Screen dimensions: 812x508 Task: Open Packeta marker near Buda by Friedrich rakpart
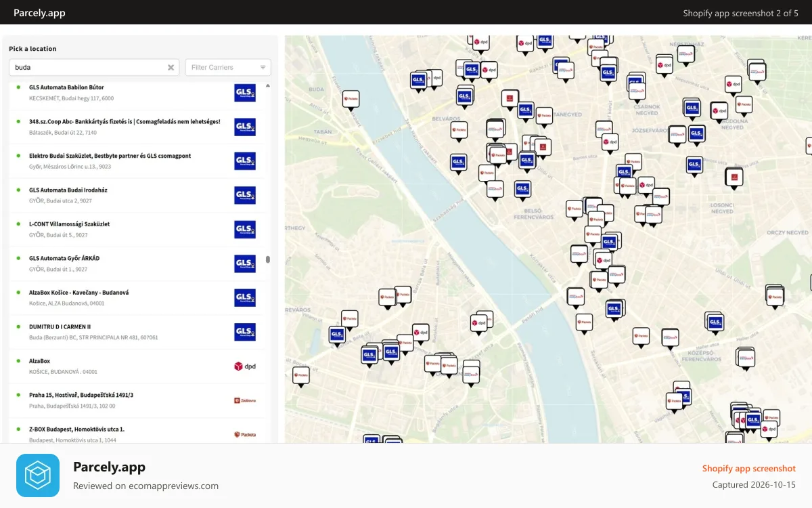[351, 100]
